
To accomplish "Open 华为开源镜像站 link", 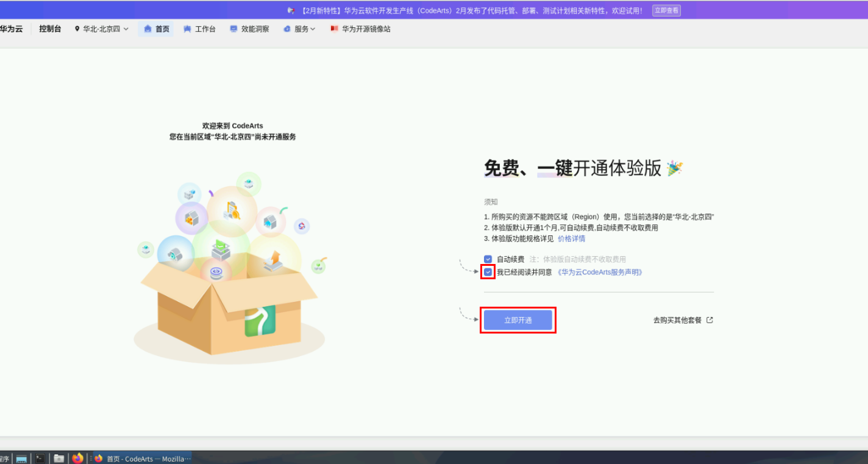I will click(x=360, y=29).
